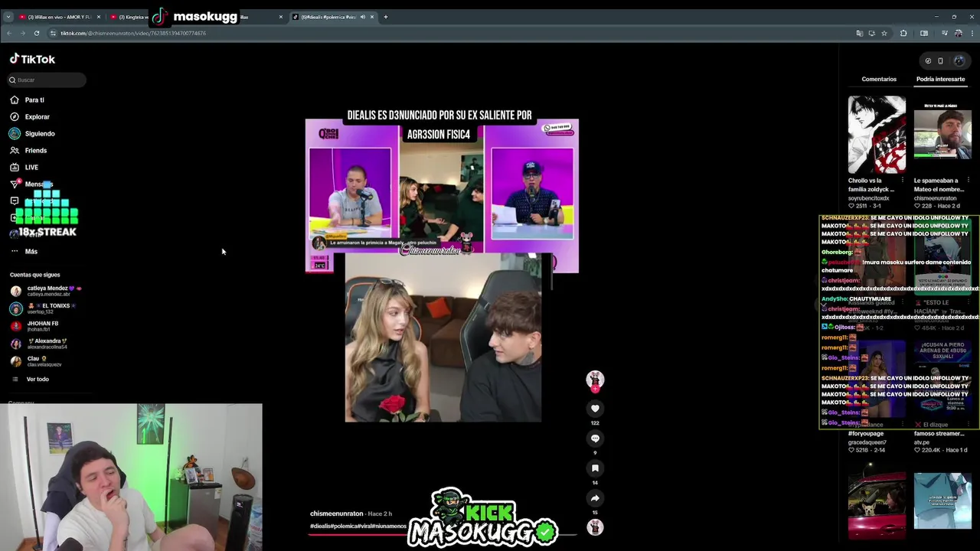The image size is (980, 551).
Task: Reload the page
Action: coord(36,33)
